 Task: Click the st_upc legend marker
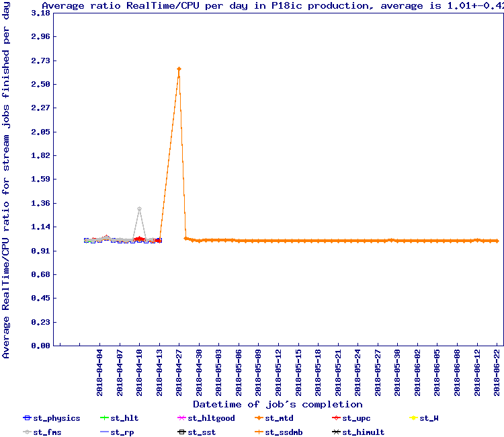pyautogui.click(x=336, y=418)
